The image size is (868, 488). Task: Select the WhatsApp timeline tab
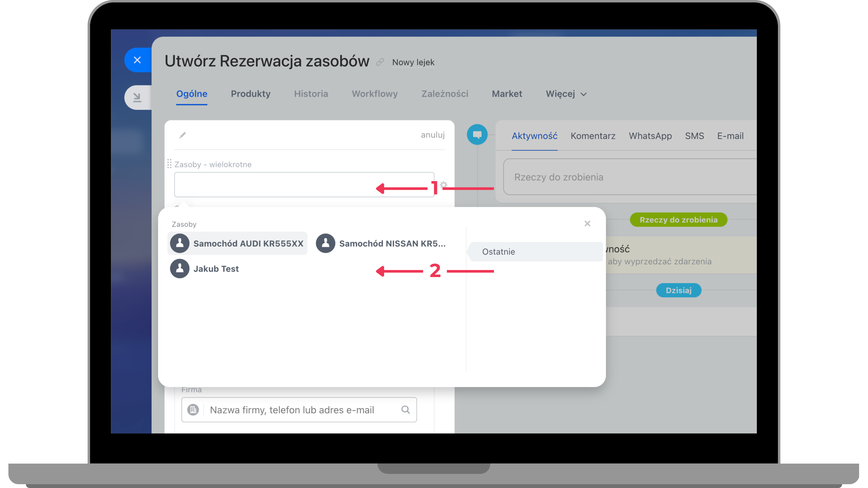click(650, 136)
